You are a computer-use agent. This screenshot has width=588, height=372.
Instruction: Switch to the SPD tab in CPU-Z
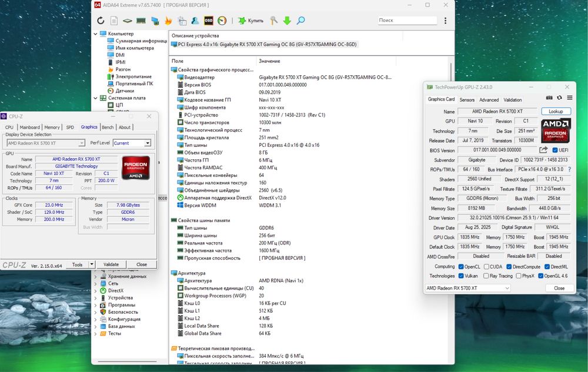(70, 128)
